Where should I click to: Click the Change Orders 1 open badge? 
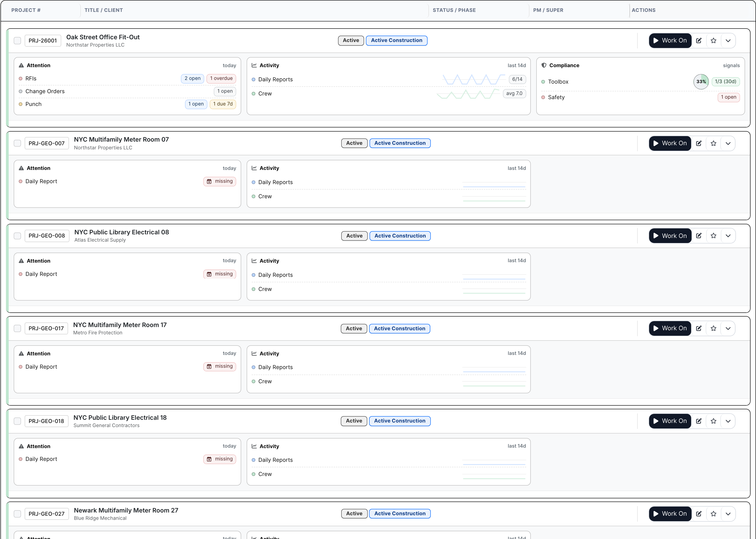point(225,91)
